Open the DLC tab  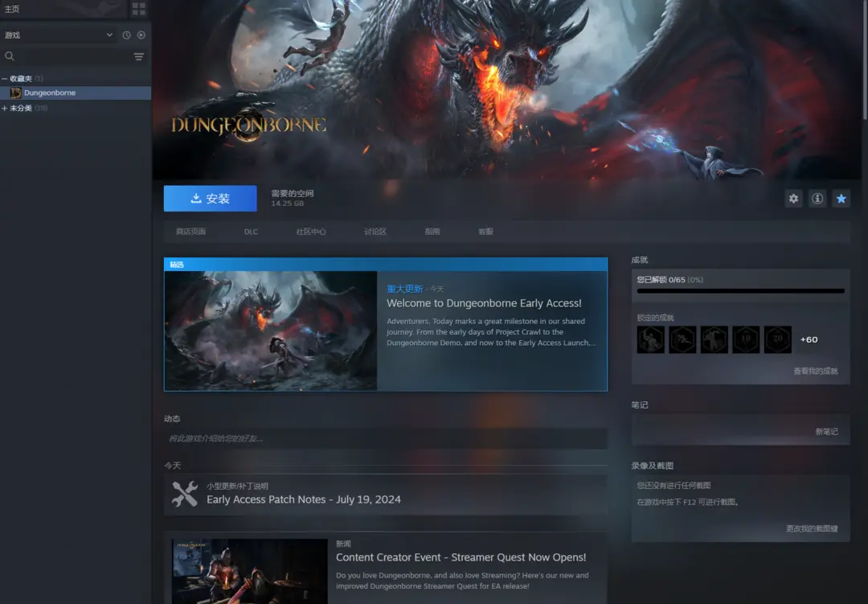(x=251, y=232)
